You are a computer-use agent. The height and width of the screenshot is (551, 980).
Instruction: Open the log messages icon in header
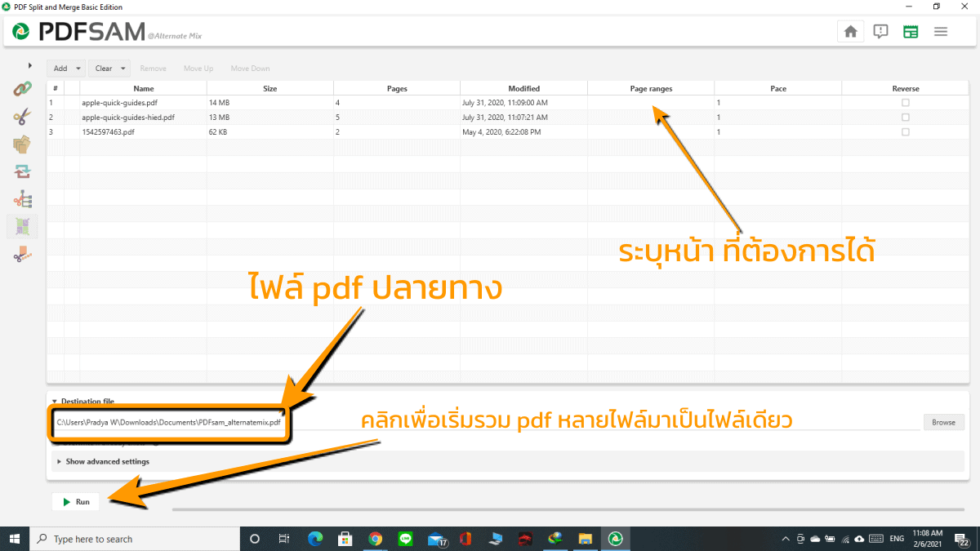point(880,32)
